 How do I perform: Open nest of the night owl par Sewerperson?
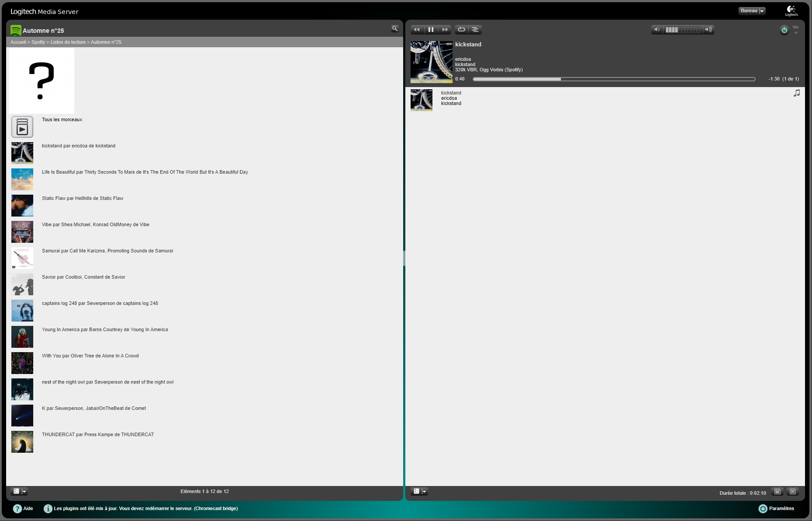(108, 382)
